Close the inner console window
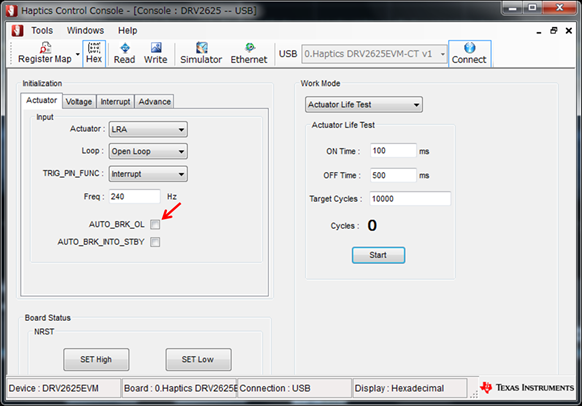Screen dimensions: 582x406 569,30
